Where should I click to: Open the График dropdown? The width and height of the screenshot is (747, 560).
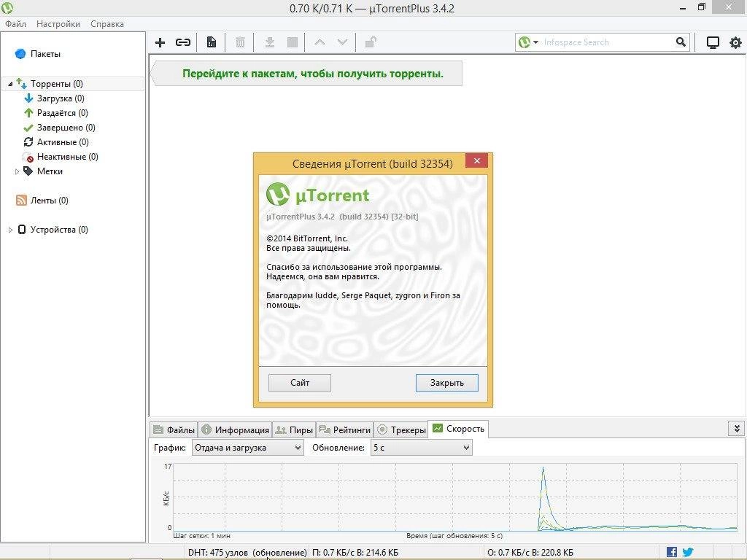(248, 448)
